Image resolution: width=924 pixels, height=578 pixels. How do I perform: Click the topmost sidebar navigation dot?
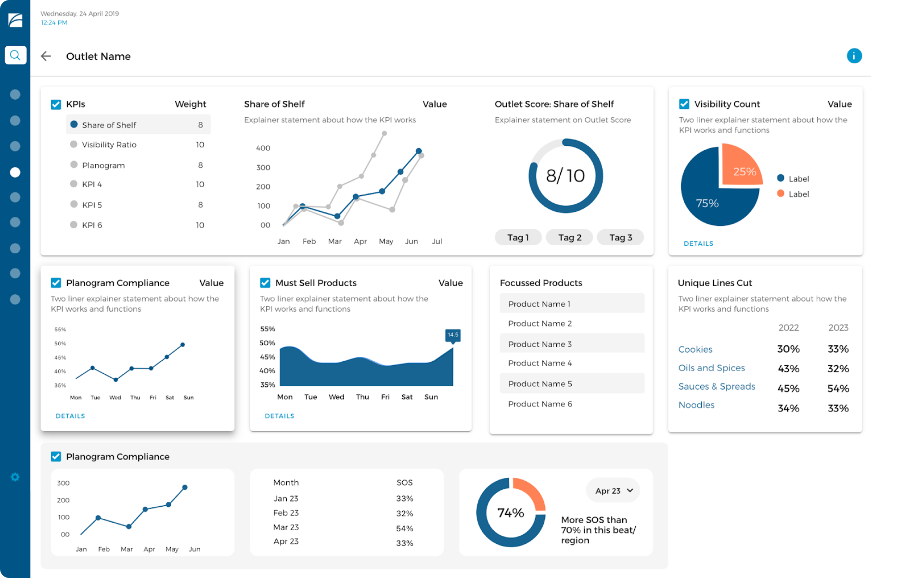click(15, 95)
